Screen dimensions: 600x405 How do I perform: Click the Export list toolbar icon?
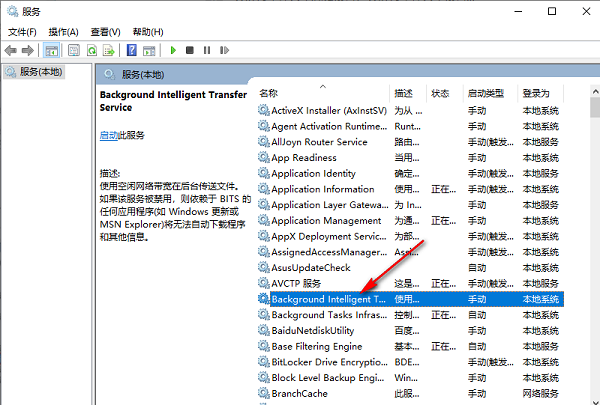coord(109,50)
